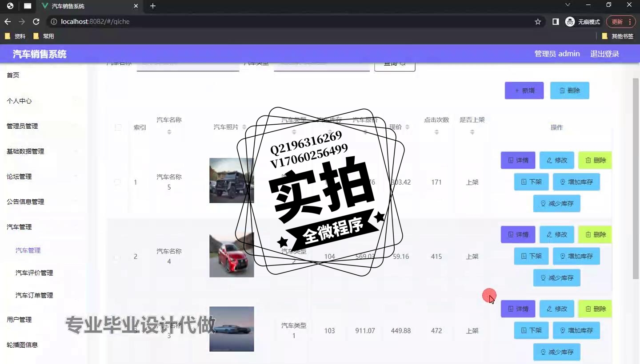Open 详情 for 汽车名称5 row
The image size is (640, 364).
pos(518,160)
